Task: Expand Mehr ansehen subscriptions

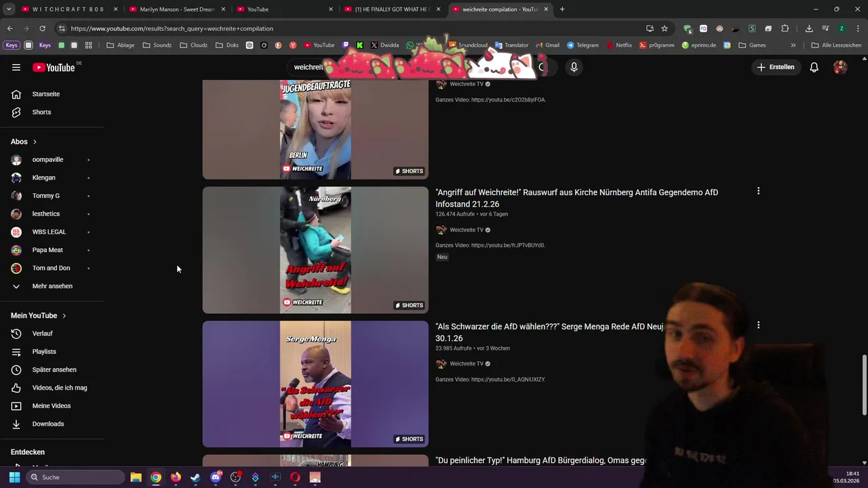Action: [52, 286]
